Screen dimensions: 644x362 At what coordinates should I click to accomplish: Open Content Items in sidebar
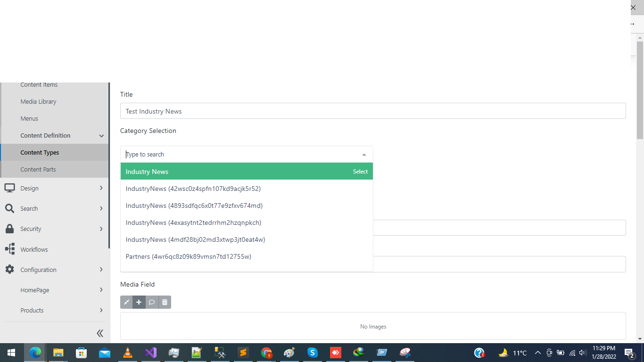39,85
